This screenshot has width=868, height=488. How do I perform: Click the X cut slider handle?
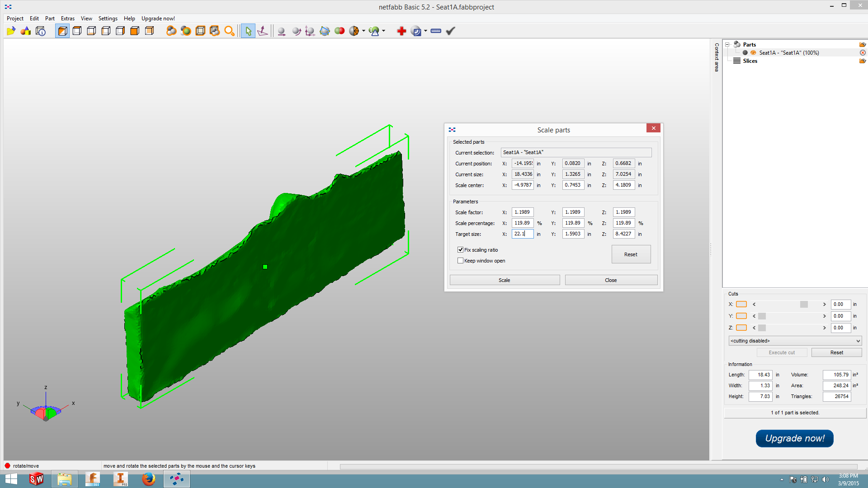[804, 305]
